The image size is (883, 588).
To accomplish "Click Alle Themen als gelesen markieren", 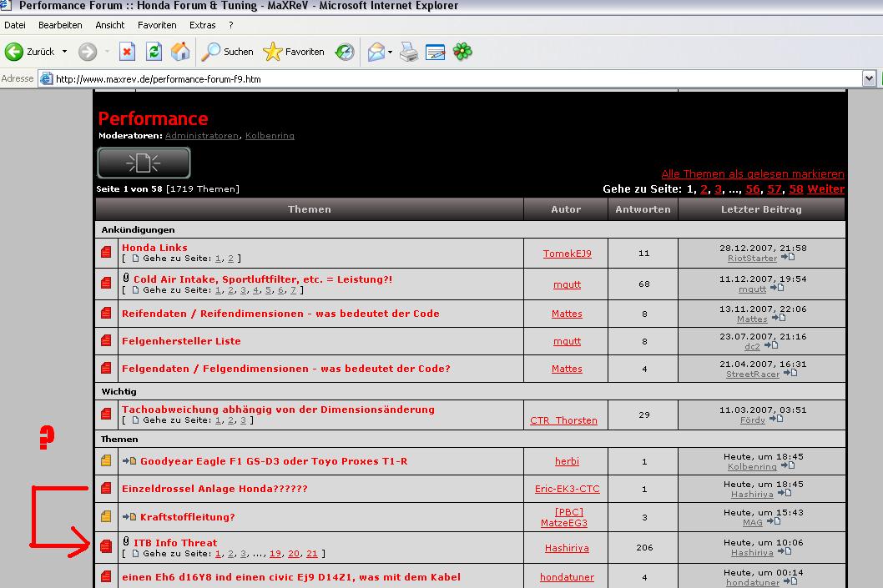I will (x=753, y=173).
